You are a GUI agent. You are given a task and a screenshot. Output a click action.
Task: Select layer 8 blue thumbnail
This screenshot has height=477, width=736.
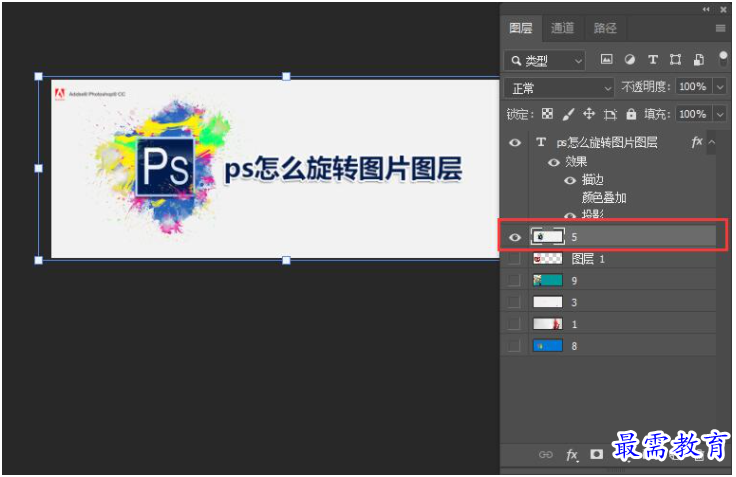[548, 346]
